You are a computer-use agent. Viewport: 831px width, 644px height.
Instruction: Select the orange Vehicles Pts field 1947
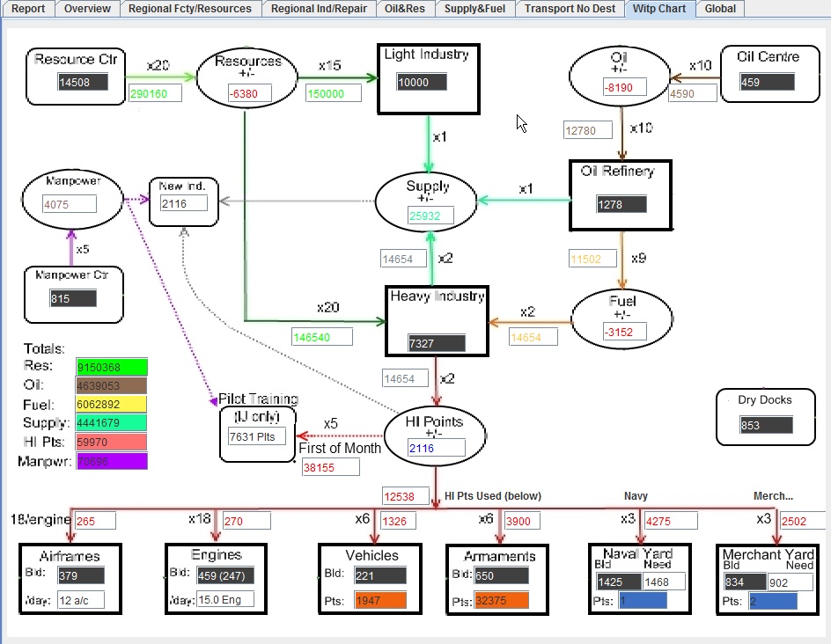point(380,600)
